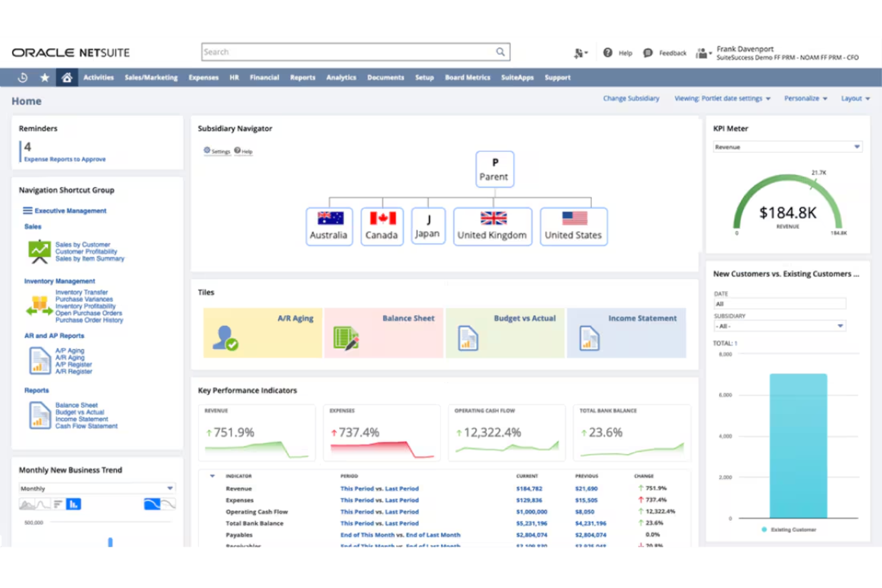Open the Purchase Order History link
The image size is (882, 588).
tap(89, 320)
